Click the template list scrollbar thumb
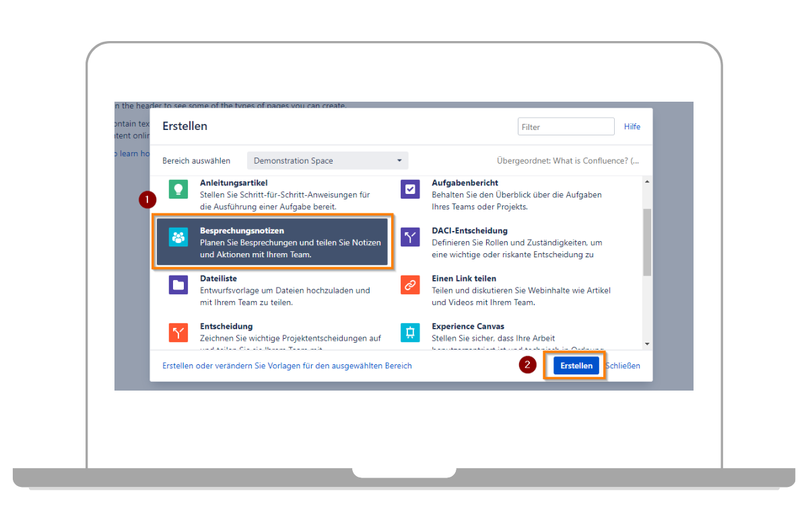808x532 pixels. click(647, 242)
